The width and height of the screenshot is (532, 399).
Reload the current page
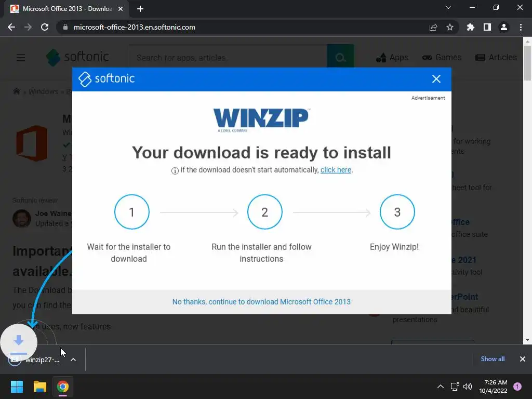(x=45, y=27)
